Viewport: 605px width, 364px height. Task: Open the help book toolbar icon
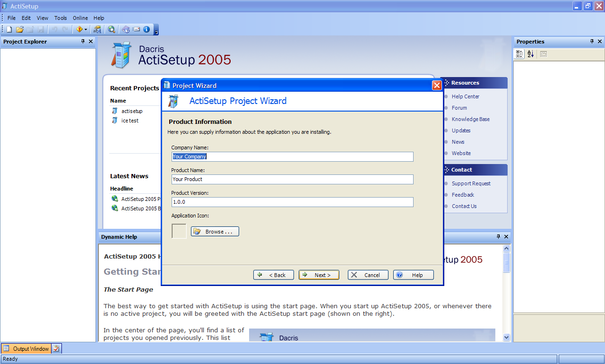click(126, 29)
